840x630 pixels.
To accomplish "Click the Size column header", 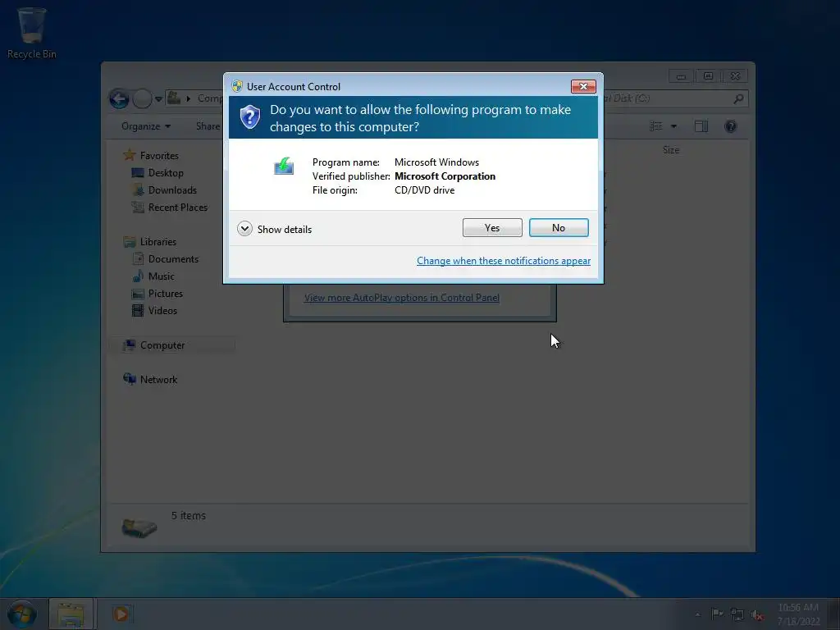I will pyautogui.click(x=671, y=150).
